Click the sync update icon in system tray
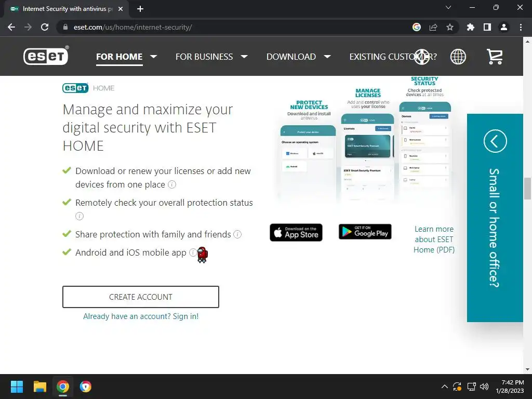 457,387
